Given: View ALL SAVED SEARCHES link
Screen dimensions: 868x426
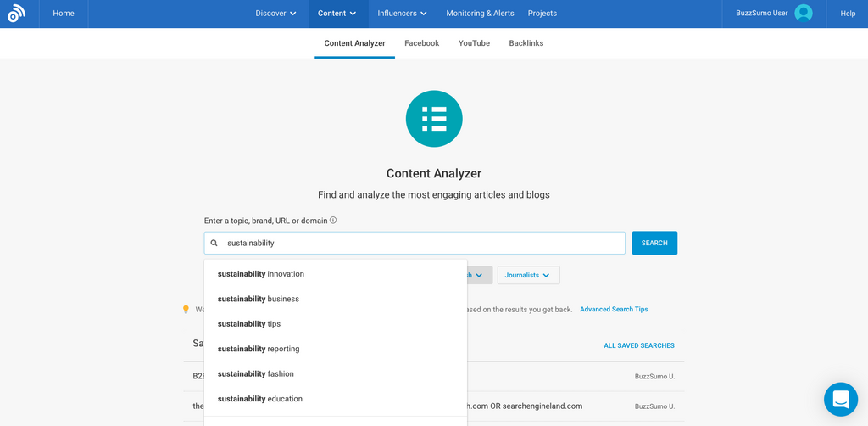Looking at the screenshot, I should (638, 346).
